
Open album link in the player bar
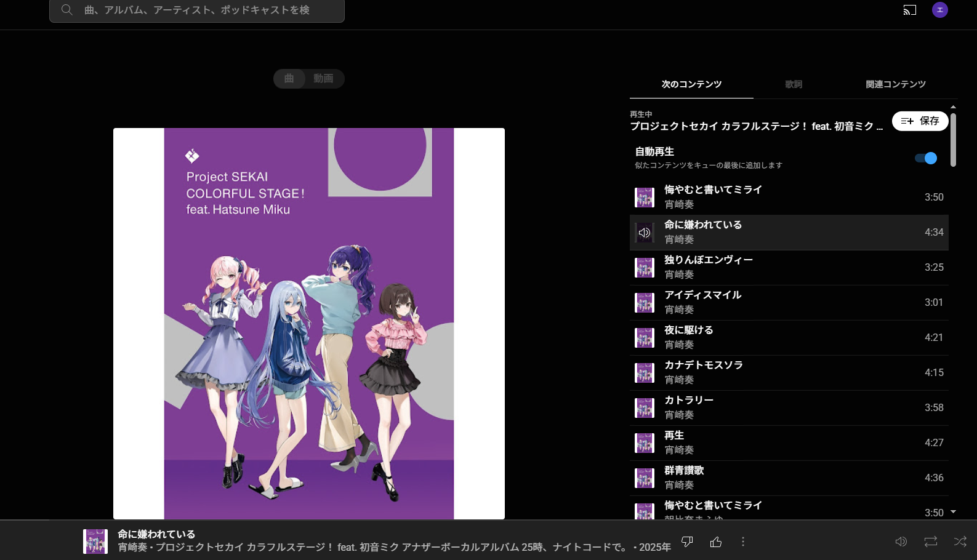392,547
